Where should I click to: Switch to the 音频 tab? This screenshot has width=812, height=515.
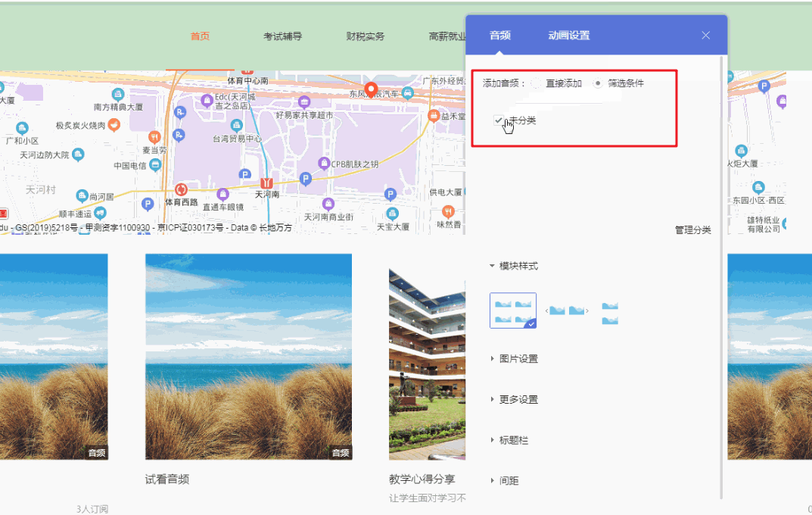pyautogui.click(x=499, y=36)
